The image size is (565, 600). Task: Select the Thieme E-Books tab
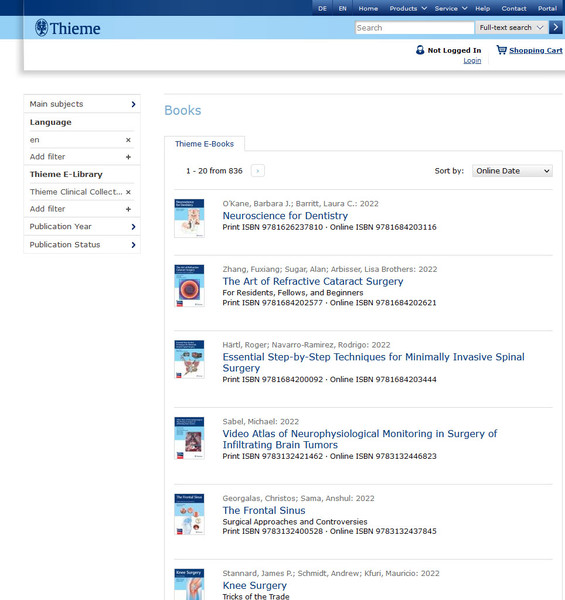pyautogui.click(x=204, y=144)
